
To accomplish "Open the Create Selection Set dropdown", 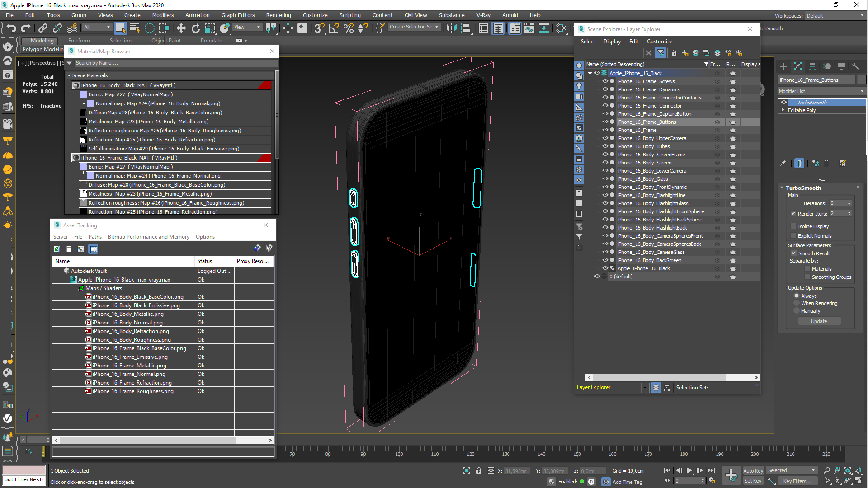I will point(414,27).
